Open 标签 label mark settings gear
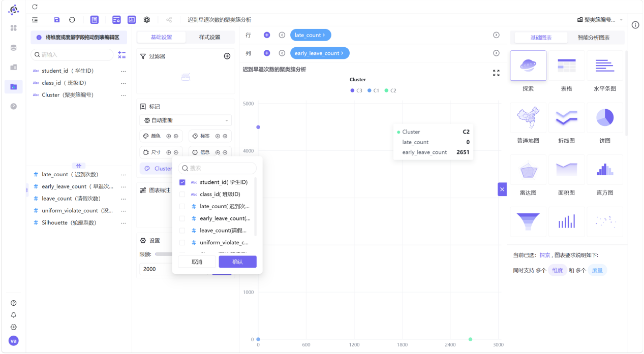This screenshot has width=644, height=354. pos(225,136)
